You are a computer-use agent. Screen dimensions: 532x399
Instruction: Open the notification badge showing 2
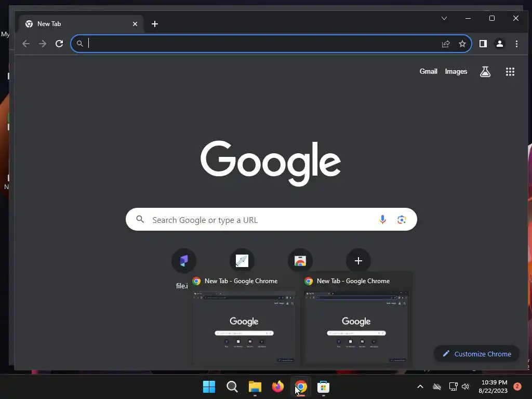pos(517,387)
